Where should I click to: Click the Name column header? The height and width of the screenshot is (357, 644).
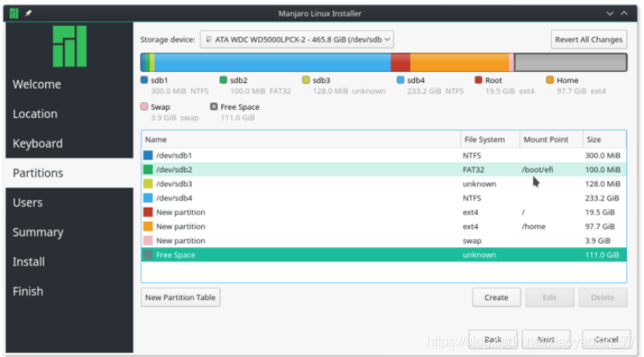pyautogui.click(x=301, y=139)
